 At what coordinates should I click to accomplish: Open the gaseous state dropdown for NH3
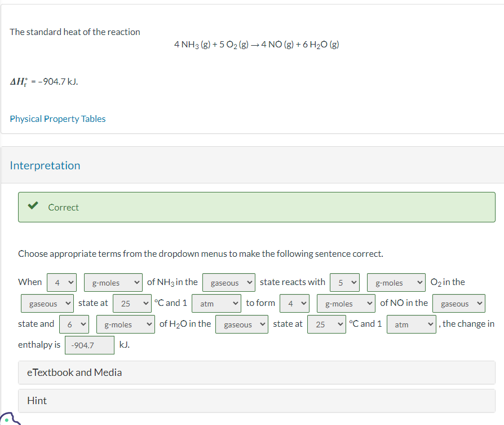(x=228, y=282)
